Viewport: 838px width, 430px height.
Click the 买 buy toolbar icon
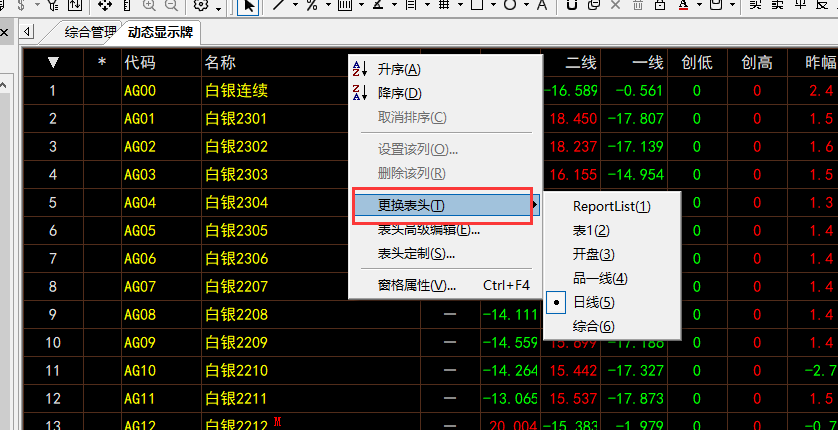tap(755, 5)
